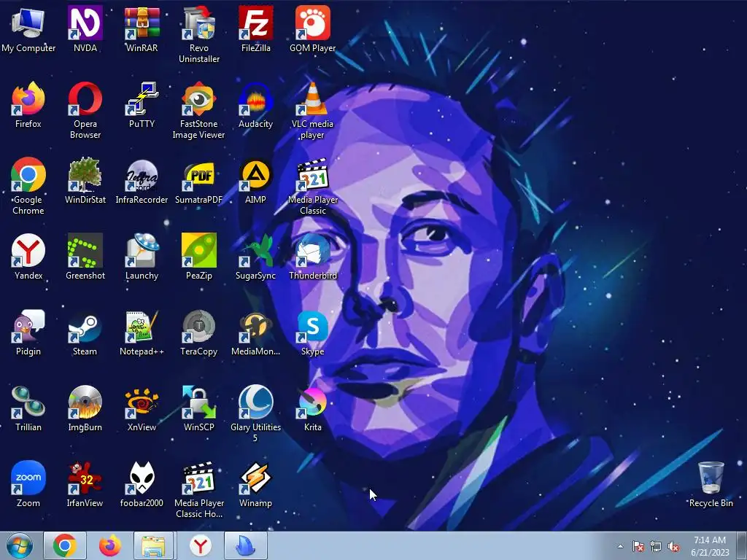Screen dimensions: 747x560
Task: Select the ImgBurn desktop shortcut
Action: [x=85, y=408]
